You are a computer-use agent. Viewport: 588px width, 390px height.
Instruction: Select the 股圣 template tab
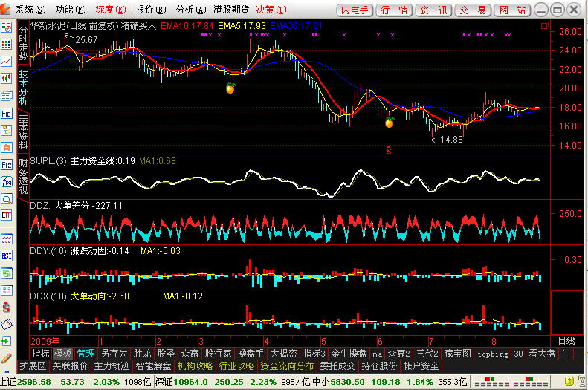point(166,354)
